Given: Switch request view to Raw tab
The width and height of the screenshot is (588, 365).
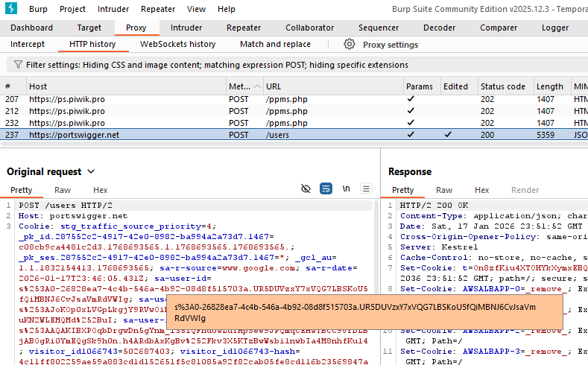Looking at the screenshot, I should point(63,190).
